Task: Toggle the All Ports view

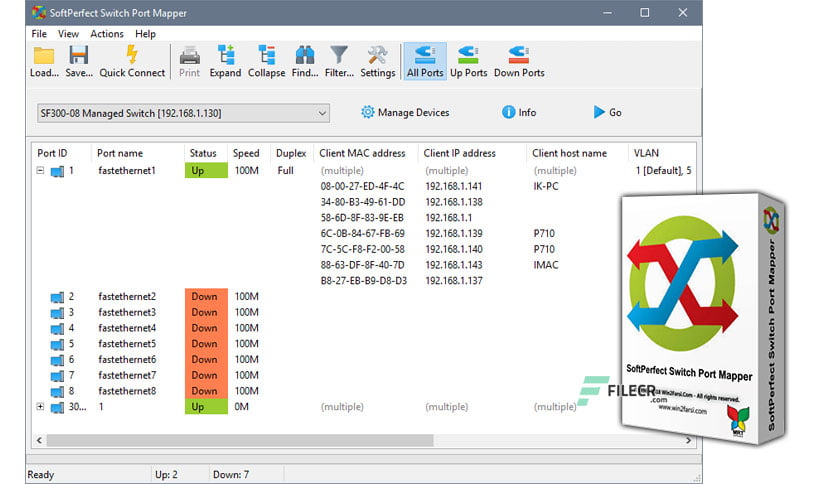Action: 425,61
